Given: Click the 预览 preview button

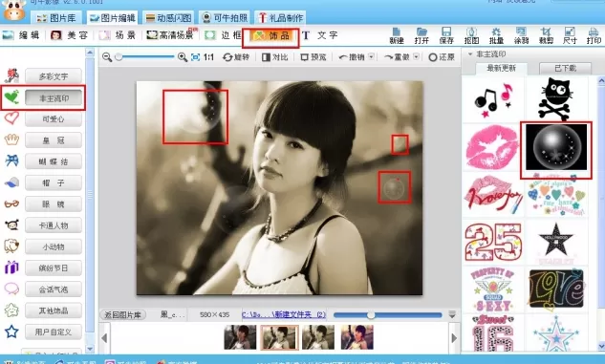Looking at the screenshot, I should [313, 57].
